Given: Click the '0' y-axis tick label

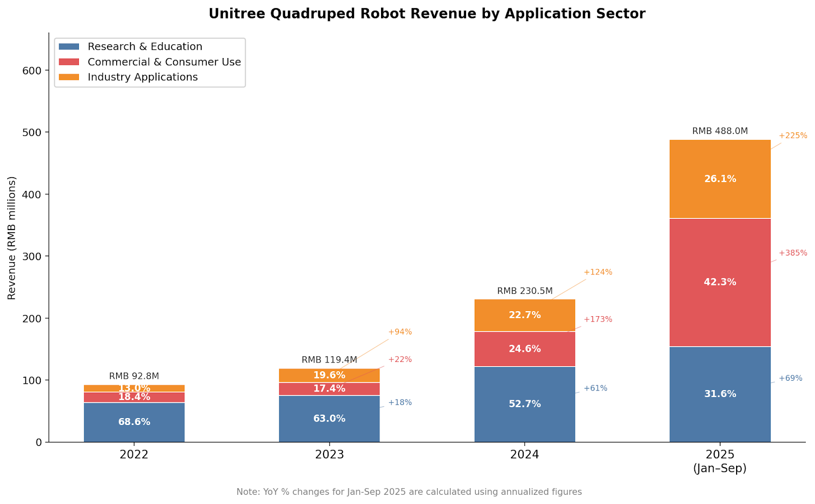Looking at the screenshot, I should click(39, 442).
